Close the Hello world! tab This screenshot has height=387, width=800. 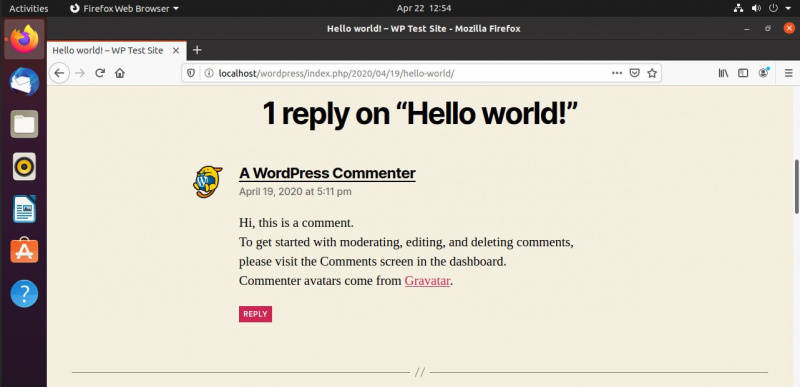[x=176, y=50]
